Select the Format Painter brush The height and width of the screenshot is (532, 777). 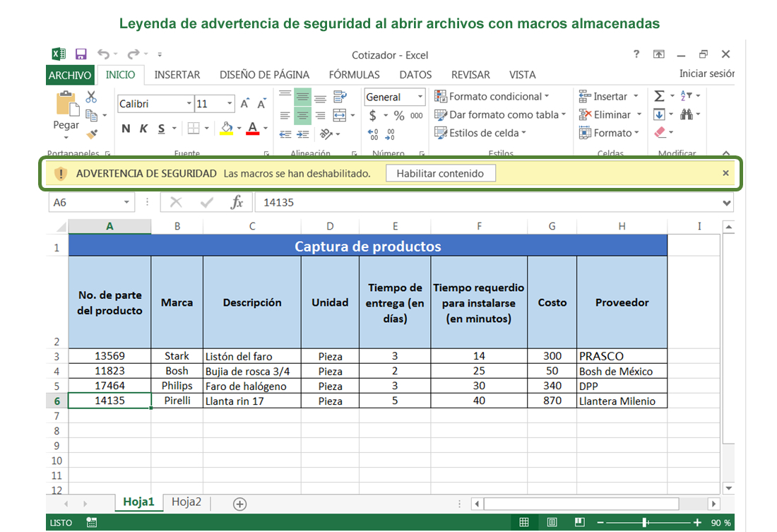(92, 134)
